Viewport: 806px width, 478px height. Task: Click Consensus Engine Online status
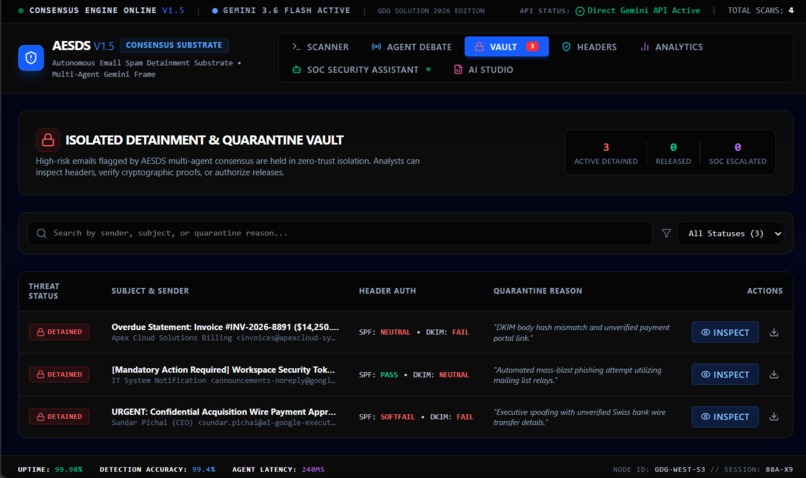point(101,10)
